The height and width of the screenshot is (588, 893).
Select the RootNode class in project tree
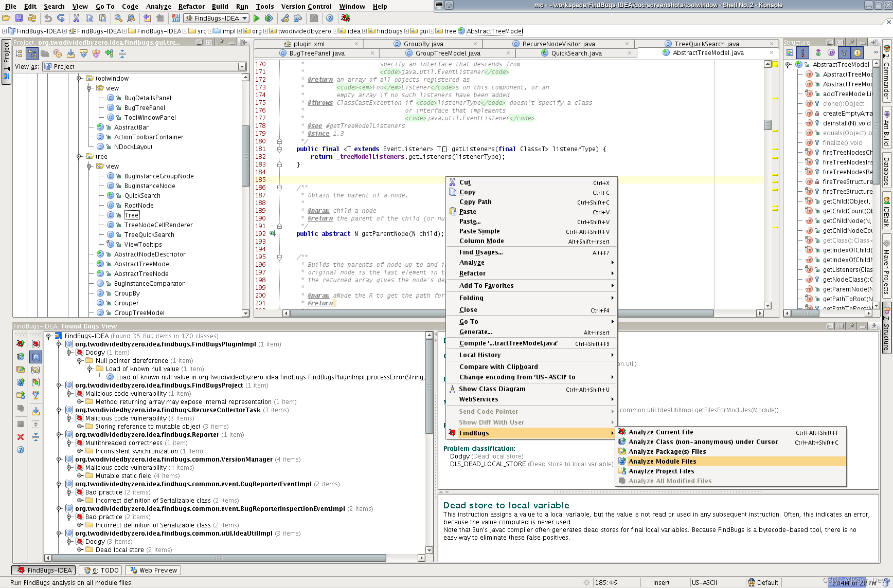[x=138, y=206]
